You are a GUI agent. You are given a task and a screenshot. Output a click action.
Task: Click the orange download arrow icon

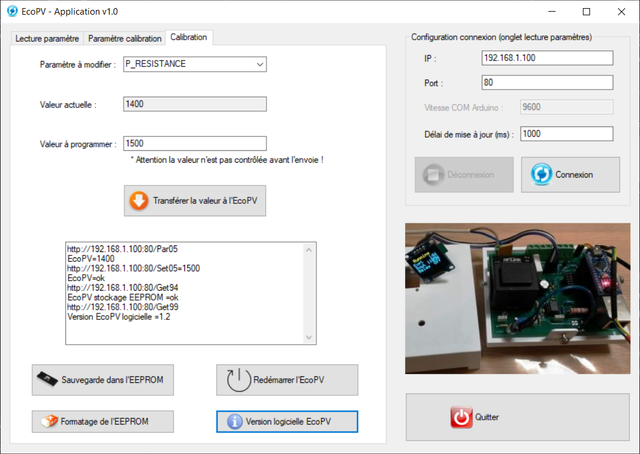coord(139,201)
